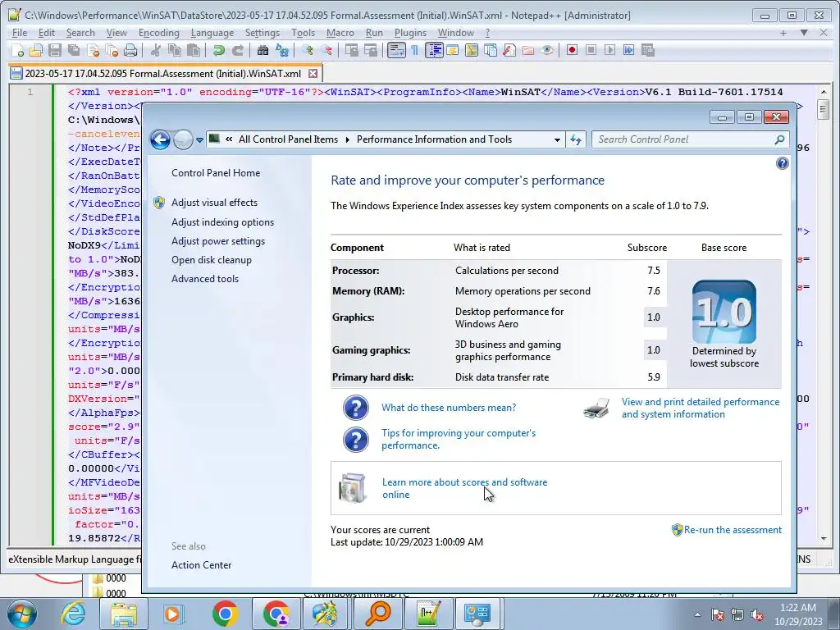The width and height of the screenshot is (840, 630).
Task: Click the Save recorded macro toolbar icon
Action: click(x=648, y=50)
